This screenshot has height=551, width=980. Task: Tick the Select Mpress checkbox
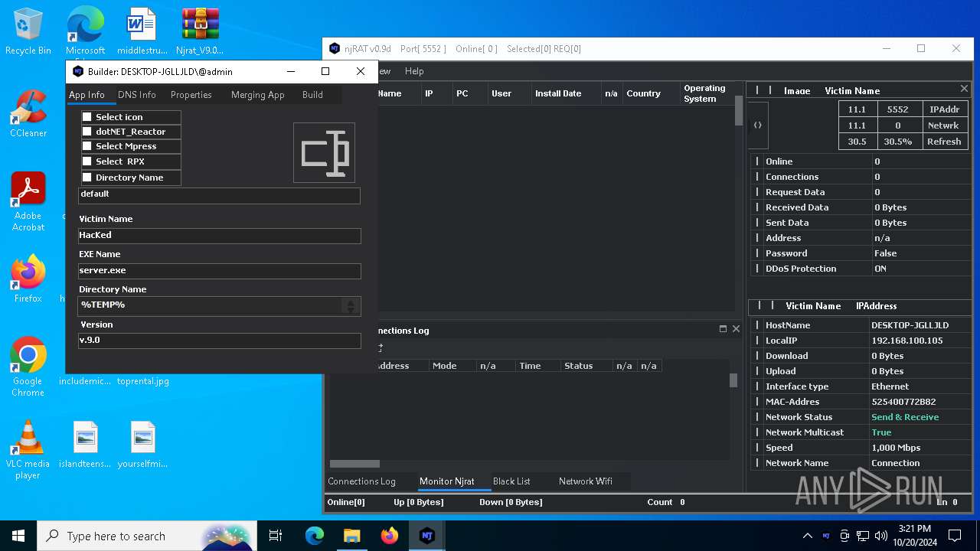(x=87, y=146)
